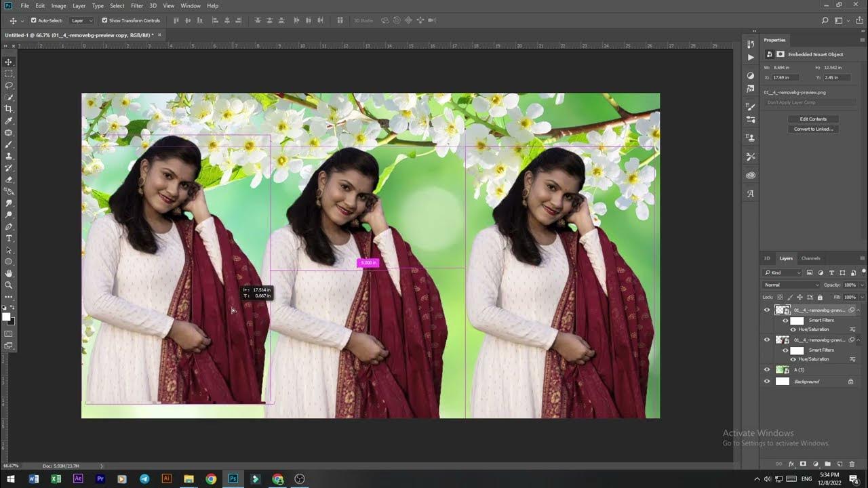Hide the Background layer

[767, 382]
